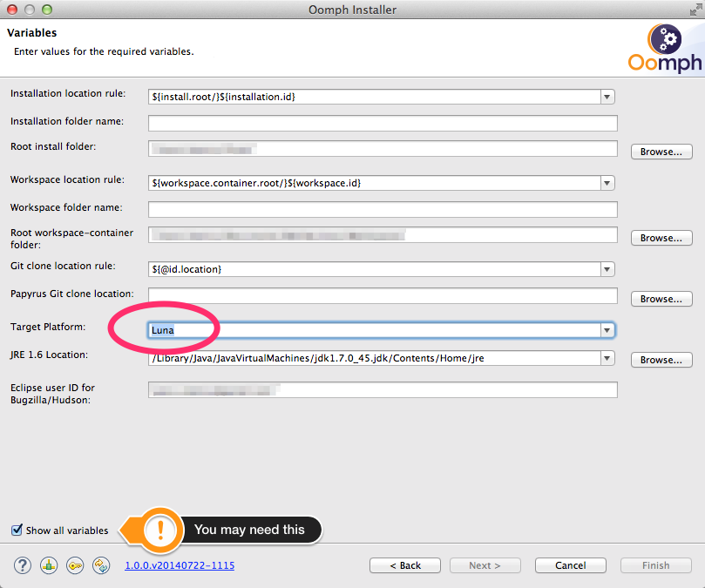Click the 'Git clone location rule:' label
This screenshot has width=705, height=588.
[63, 266]
